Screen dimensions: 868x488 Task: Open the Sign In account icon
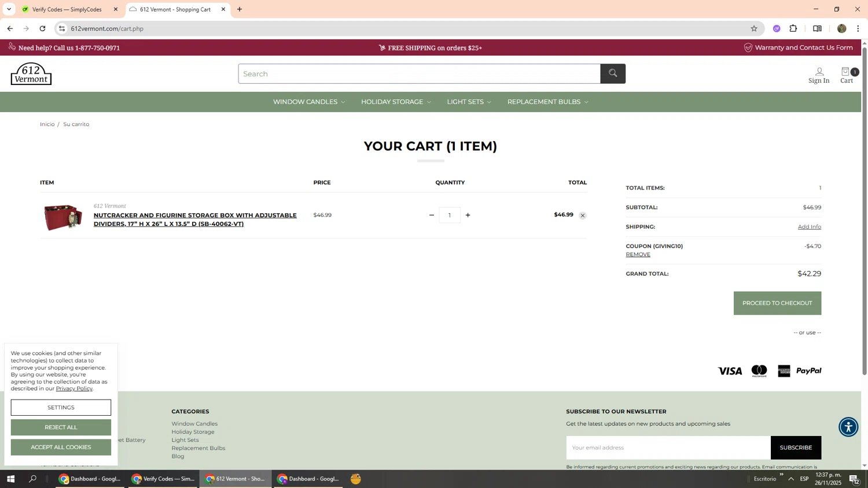point(819,75)
